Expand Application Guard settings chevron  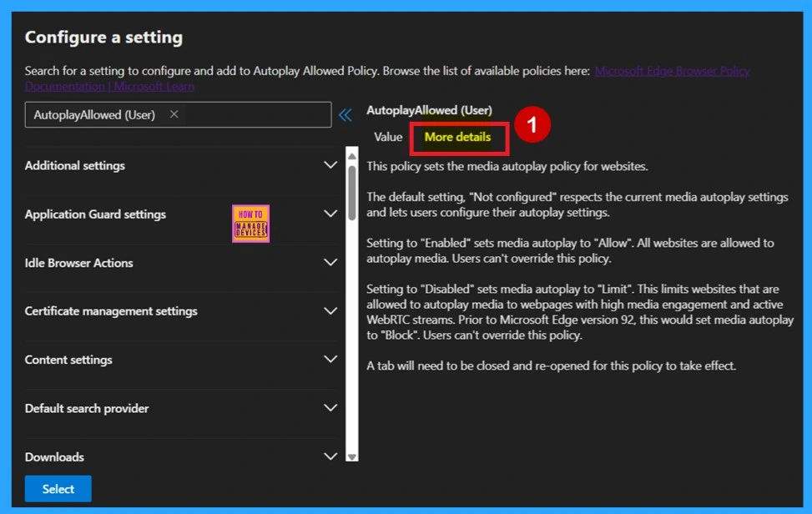[x=330, y=214]
